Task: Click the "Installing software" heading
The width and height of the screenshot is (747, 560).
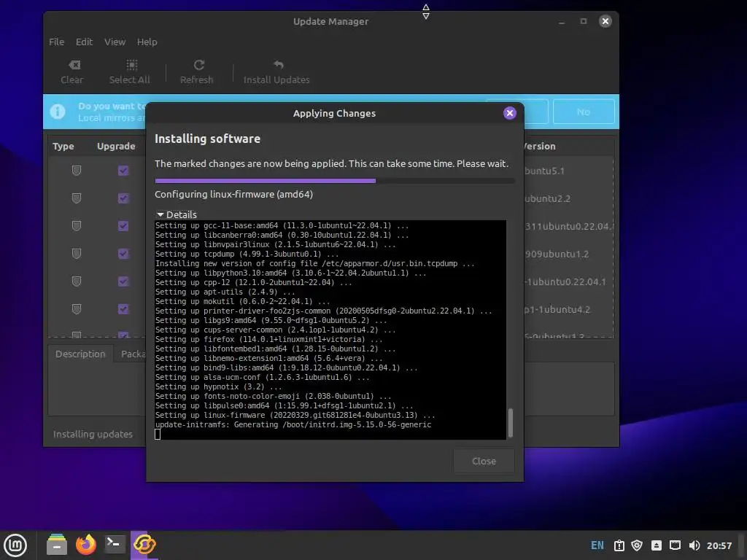Action: [207, 139]
